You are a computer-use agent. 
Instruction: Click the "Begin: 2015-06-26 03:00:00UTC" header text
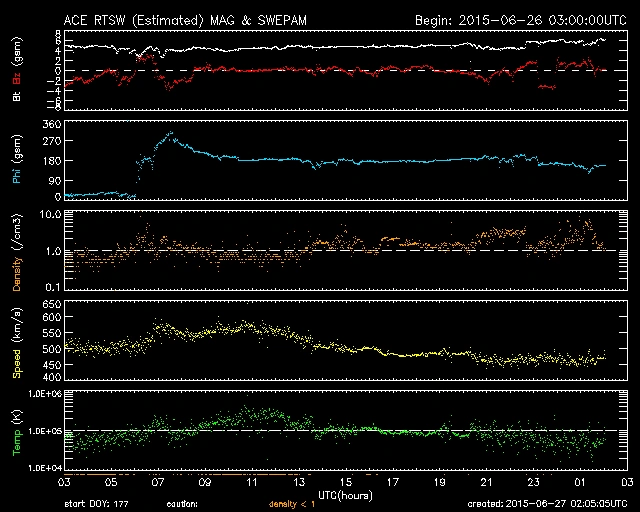pyautogui.click(x=520, y=20)
